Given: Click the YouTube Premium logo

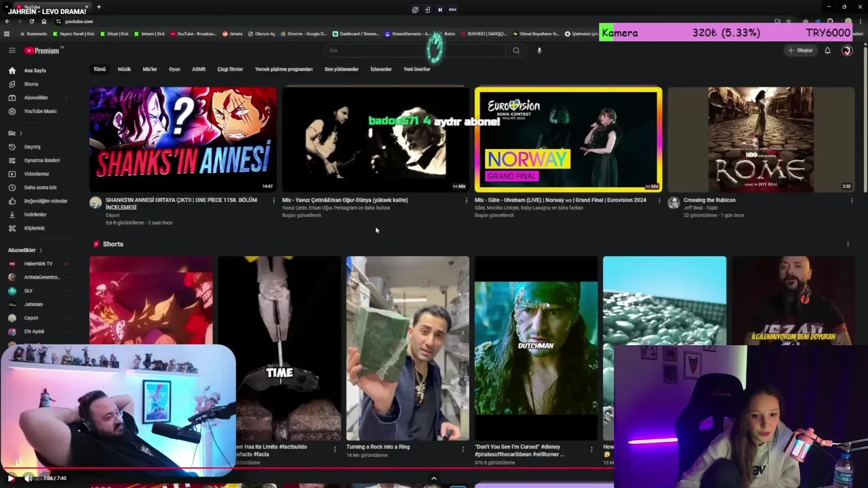Looking at the screenshot, I should pyautogui.click(x=43, y=50).
